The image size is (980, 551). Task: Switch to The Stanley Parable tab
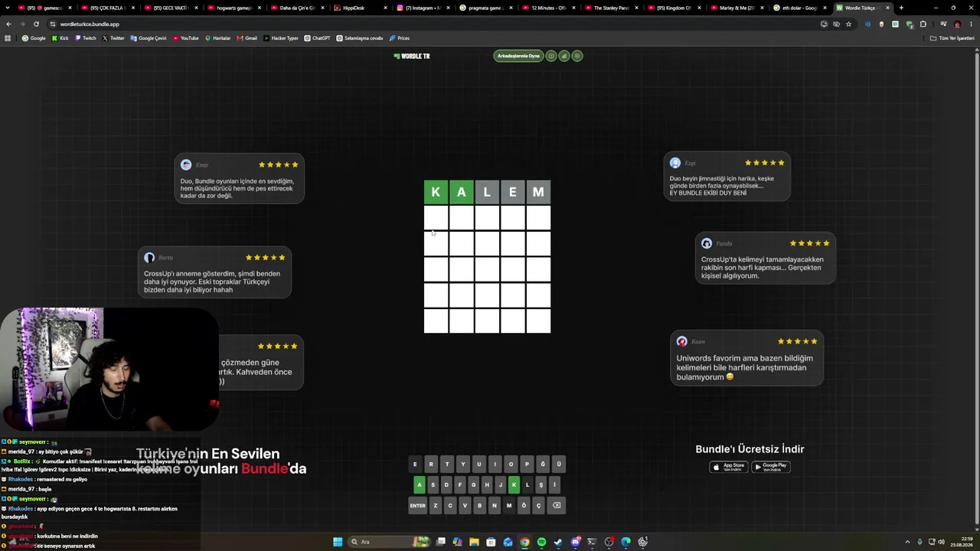(612, 8)
